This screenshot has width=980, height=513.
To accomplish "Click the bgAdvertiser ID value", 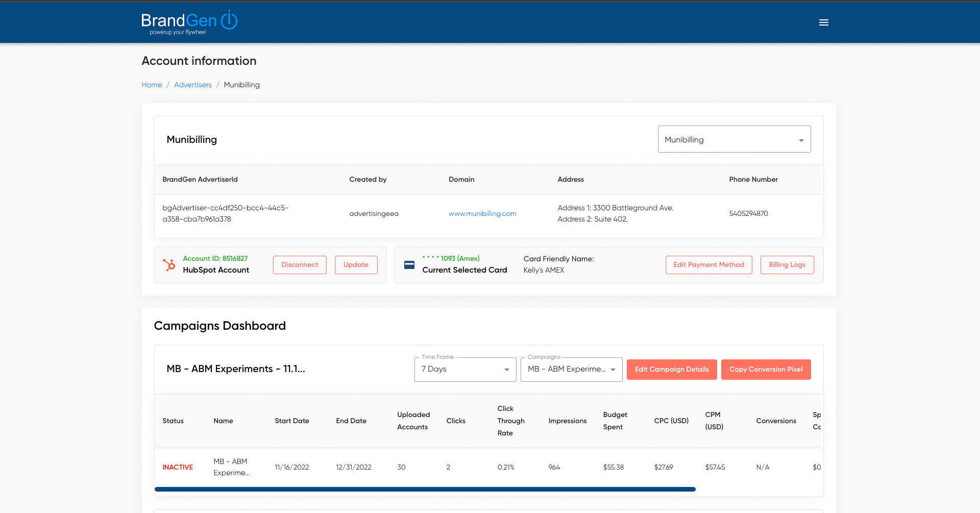I will [x=226, y=213].
